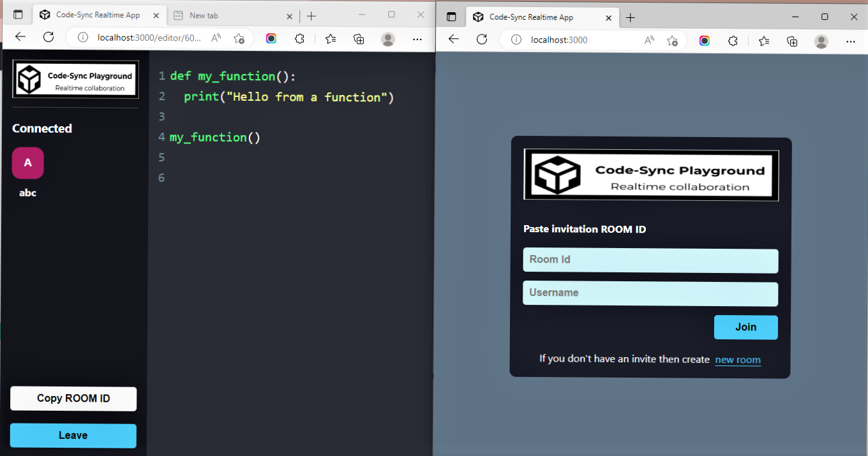Maximize the left browser window
Screen dimensions: 868x456
point(391,15)
